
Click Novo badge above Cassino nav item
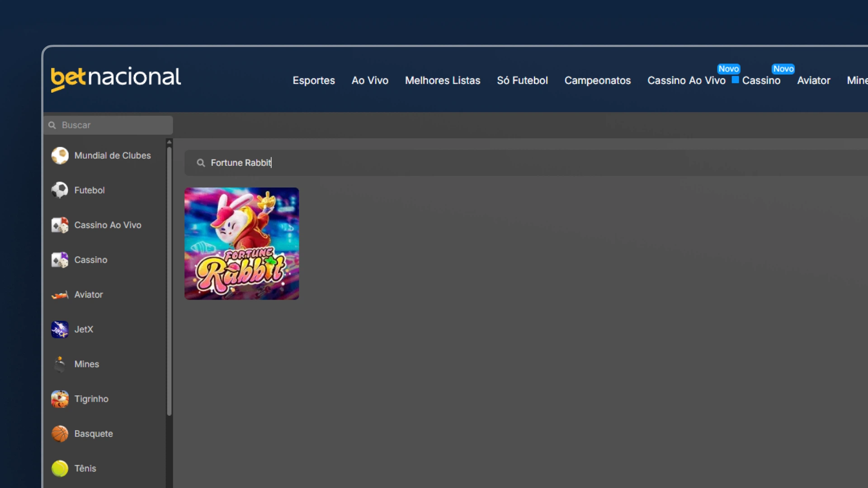[x=783, y=69]
